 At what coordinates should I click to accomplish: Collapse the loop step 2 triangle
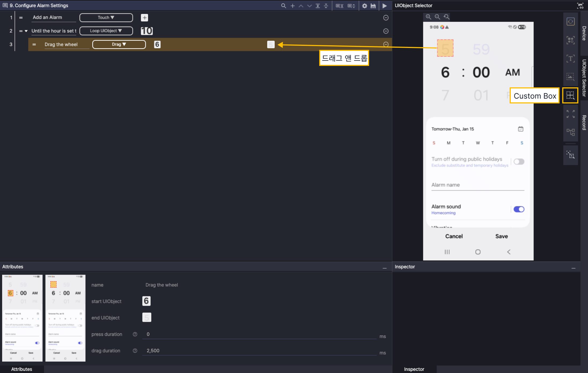[x=26, y=31]
